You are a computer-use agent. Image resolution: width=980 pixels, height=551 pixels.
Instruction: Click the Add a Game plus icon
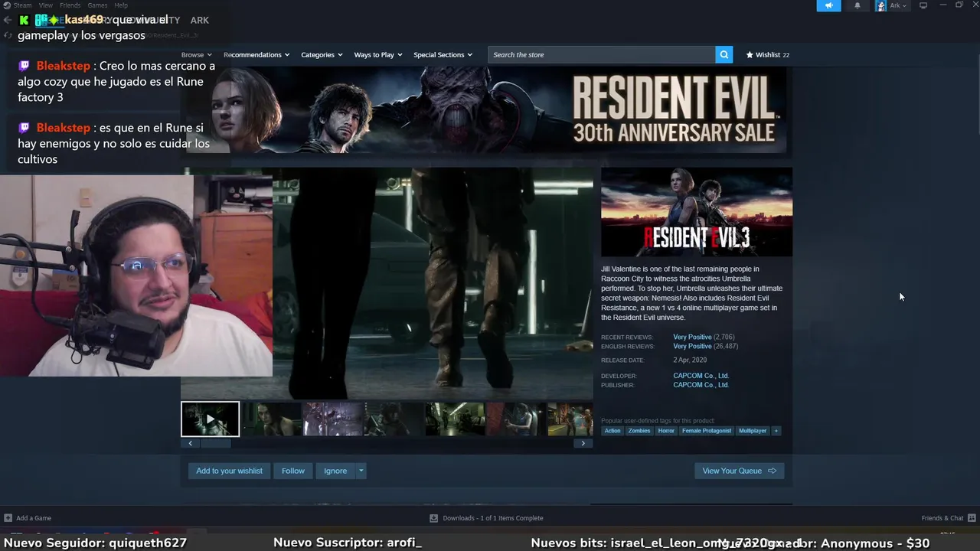(8, 518)
